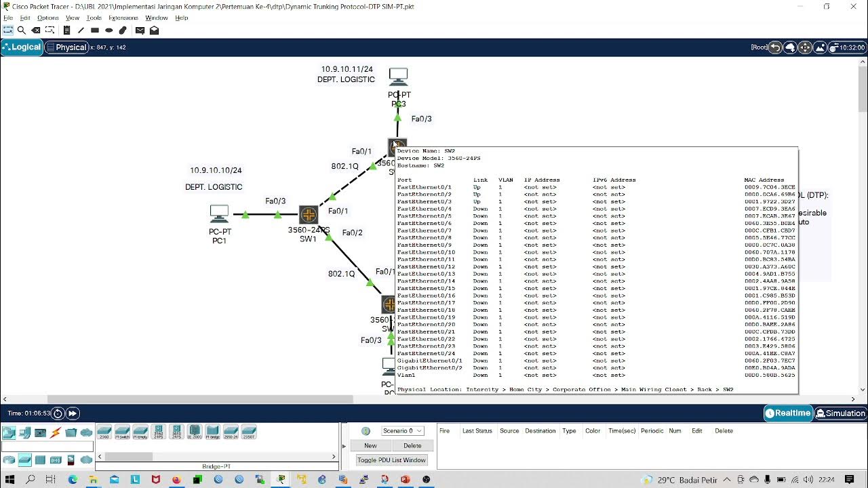Open the Windows Start menu
868x488 pixels.
pos(10,480)
